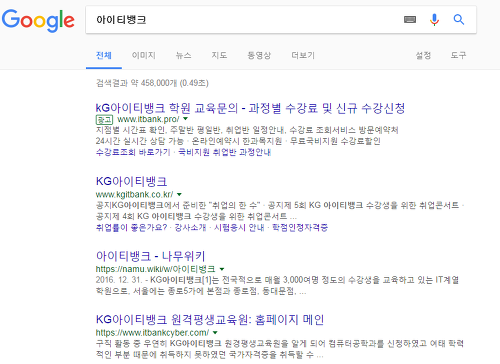Switch to the 뉴스 tab

[x=183, y=55]
